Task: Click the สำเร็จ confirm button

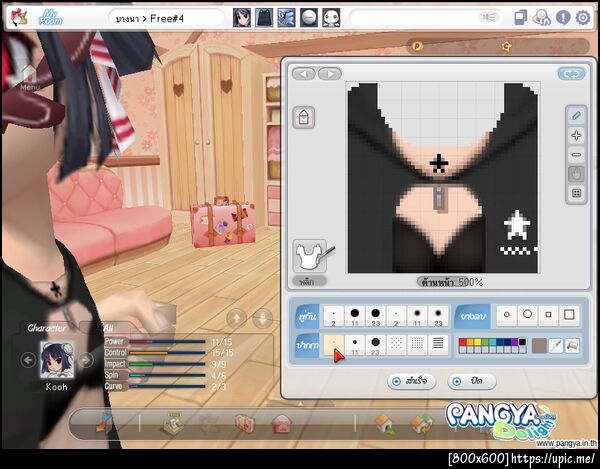Action: (412, 381)
